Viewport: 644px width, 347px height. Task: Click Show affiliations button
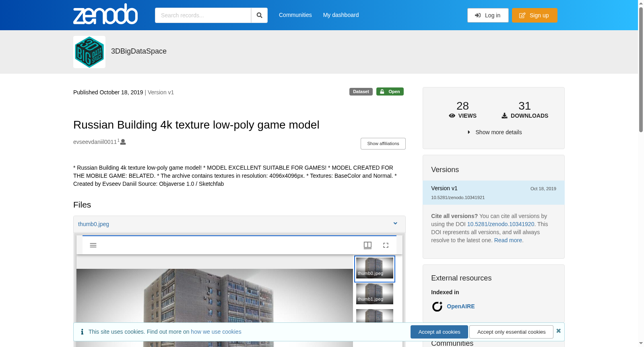[383, 143]
